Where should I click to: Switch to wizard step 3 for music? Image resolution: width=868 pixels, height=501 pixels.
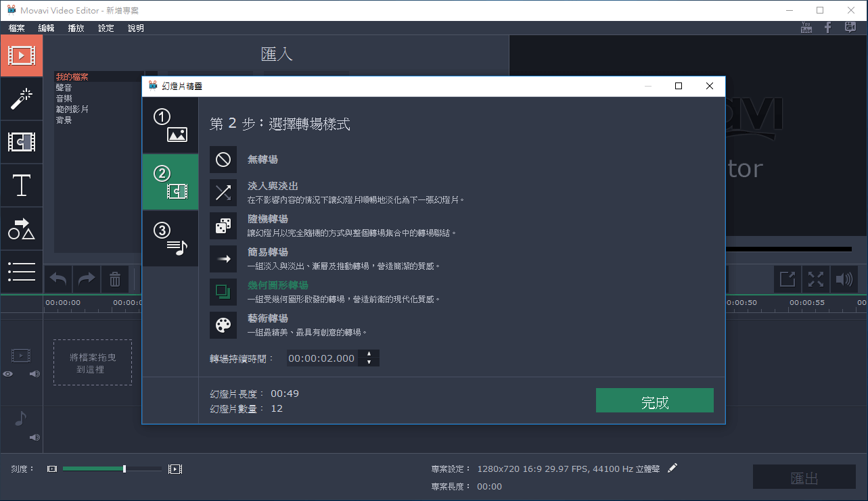(170, 238)
